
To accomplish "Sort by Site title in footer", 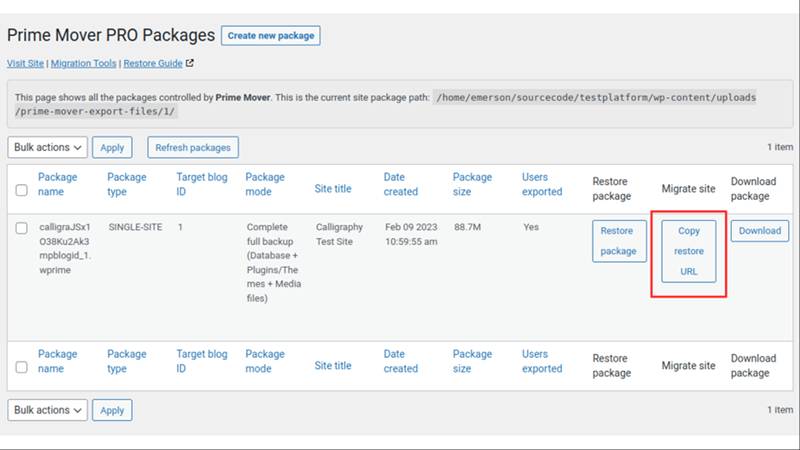I will (x=333, y=366).
